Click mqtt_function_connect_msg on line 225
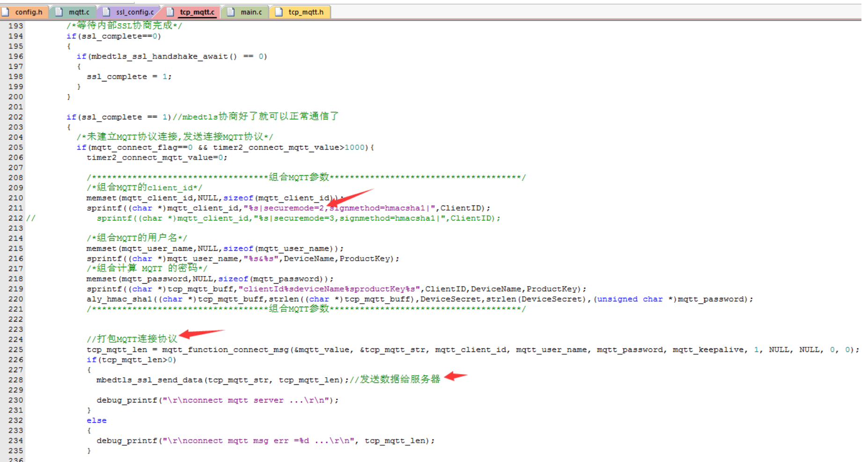The width and height of the screenshot is (868, 462). (x=225, y=350)
